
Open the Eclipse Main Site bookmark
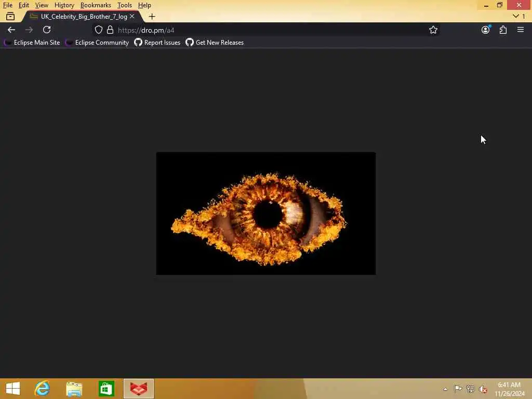click(x=32, y=43)
